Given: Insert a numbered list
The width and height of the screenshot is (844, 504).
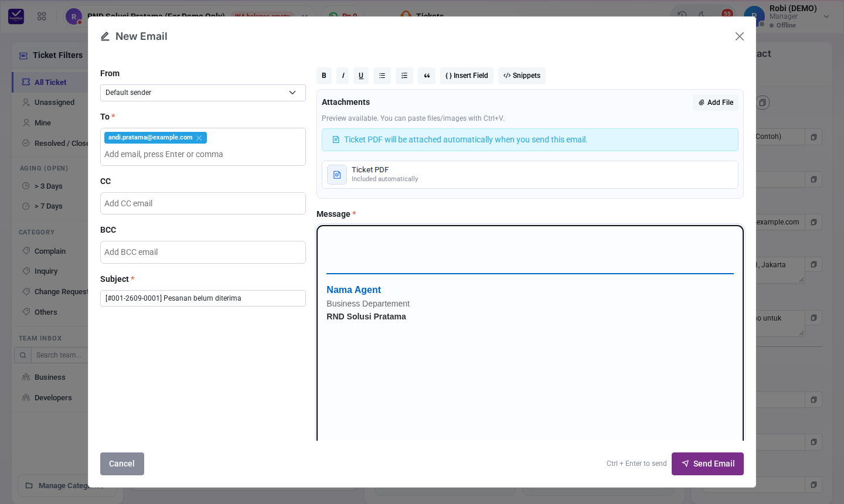Looking at the screenshot, I should (x=404, y=76).
